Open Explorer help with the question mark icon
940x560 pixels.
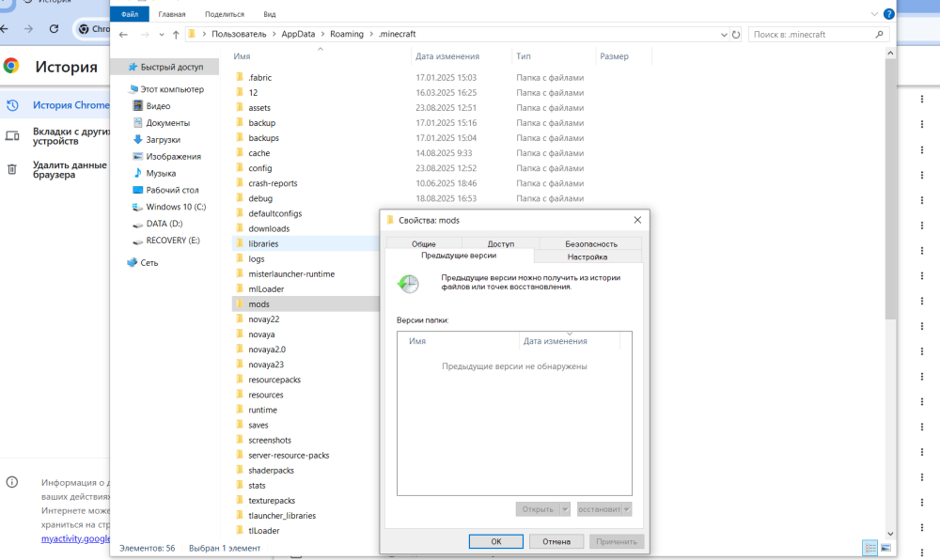[x=888, y=14]
